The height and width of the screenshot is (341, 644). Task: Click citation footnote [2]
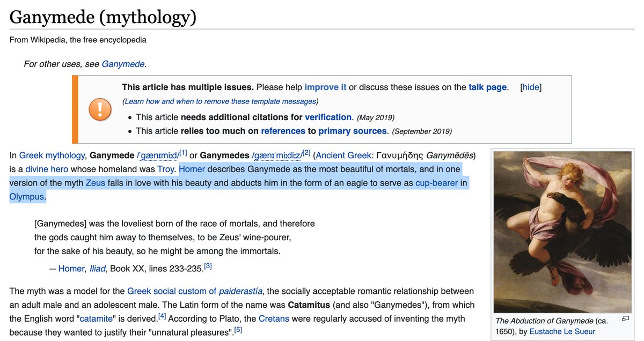coord(306,153)
